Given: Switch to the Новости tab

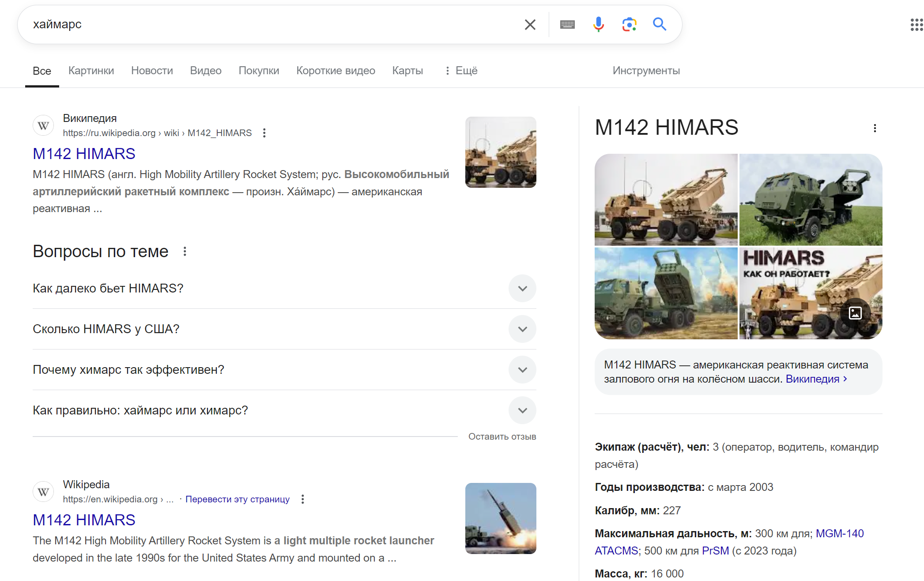Looking at the screenshot, I should [152, 71].
